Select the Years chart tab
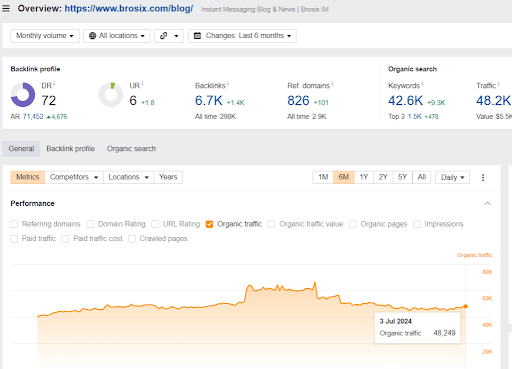512x369 pixels. 168,177
